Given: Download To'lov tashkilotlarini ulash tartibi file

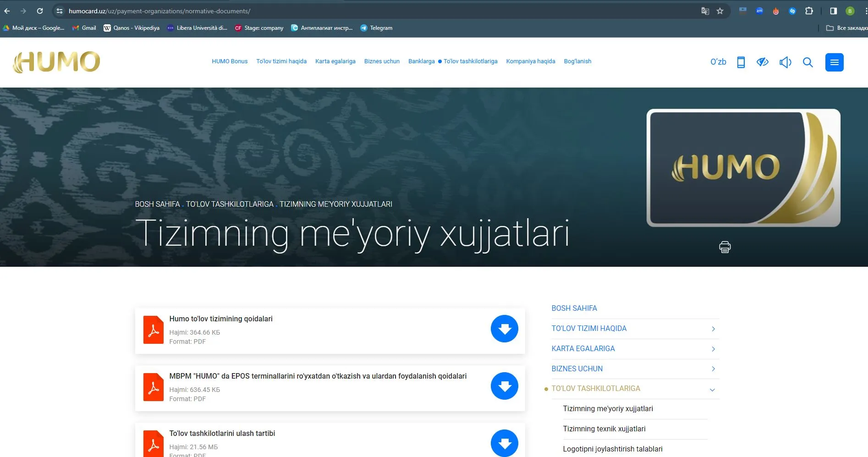Looking at the screenshot, I should tap(504, 443).
